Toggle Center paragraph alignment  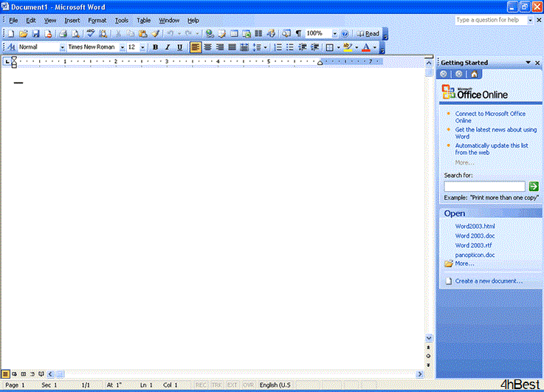point(208,47)
